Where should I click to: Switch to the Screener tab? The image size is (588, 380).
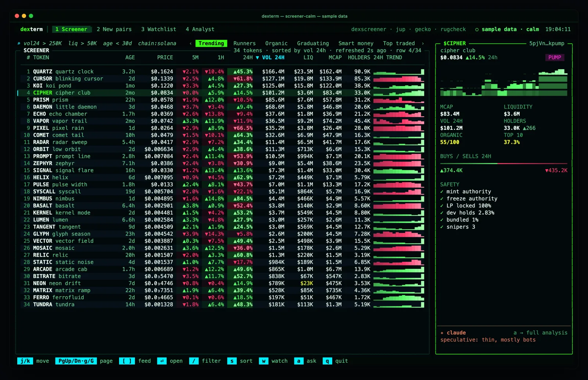click(71, 29)
